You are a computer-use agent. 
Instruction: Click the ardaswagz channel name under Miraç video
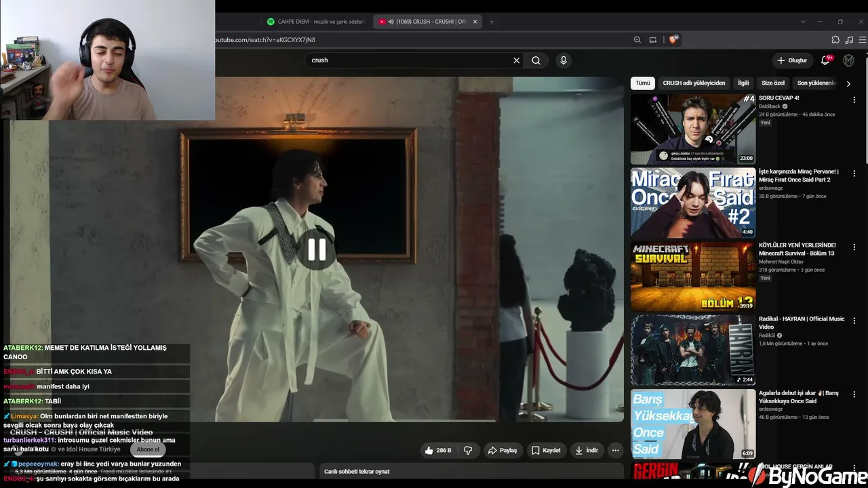(772, 188)
